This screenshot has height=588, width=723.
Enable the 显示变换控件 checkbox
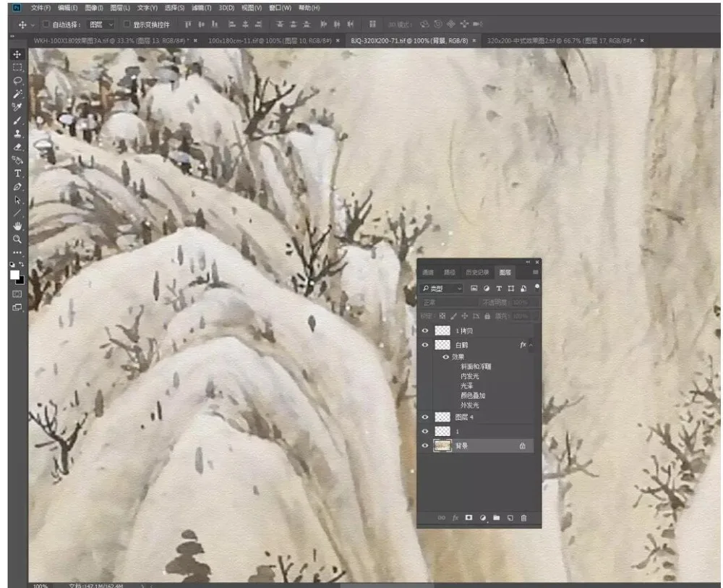click(127, 24)
